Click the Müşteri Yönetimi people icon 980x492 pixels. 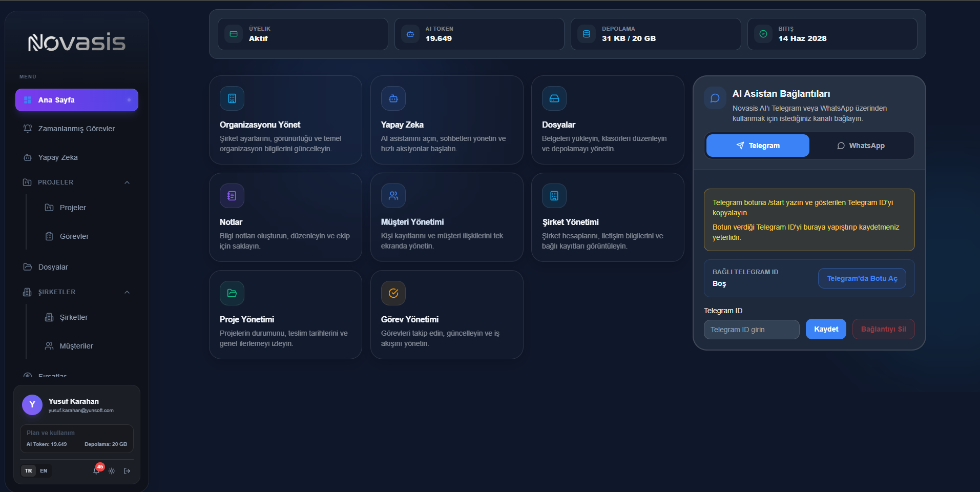click(393, 196)
